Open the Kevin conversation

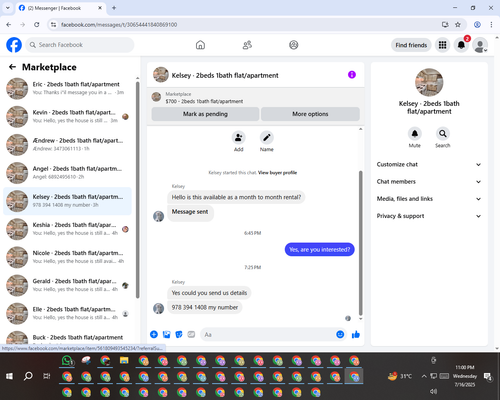[x=68, y=117]
